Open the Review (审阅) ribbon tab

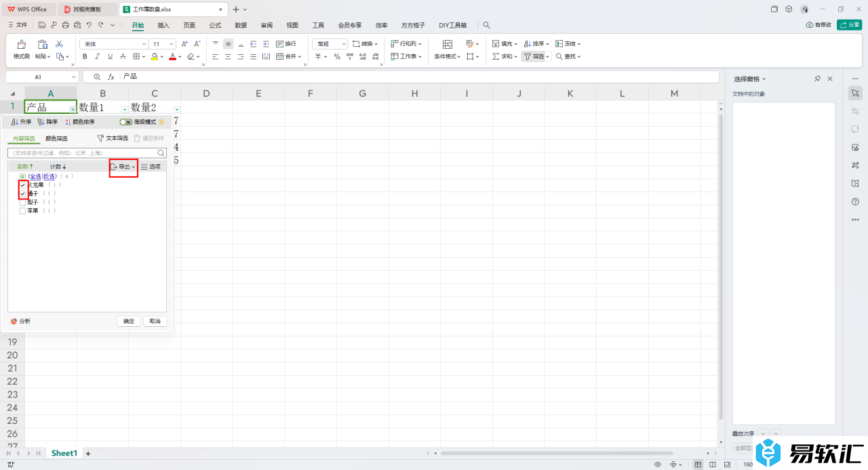tap(267, 25)
